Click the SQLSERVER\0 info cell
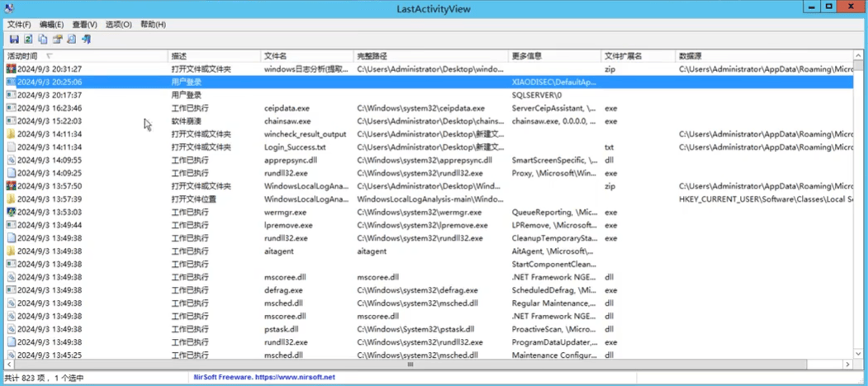868x386 pixels. click(537, 95)
